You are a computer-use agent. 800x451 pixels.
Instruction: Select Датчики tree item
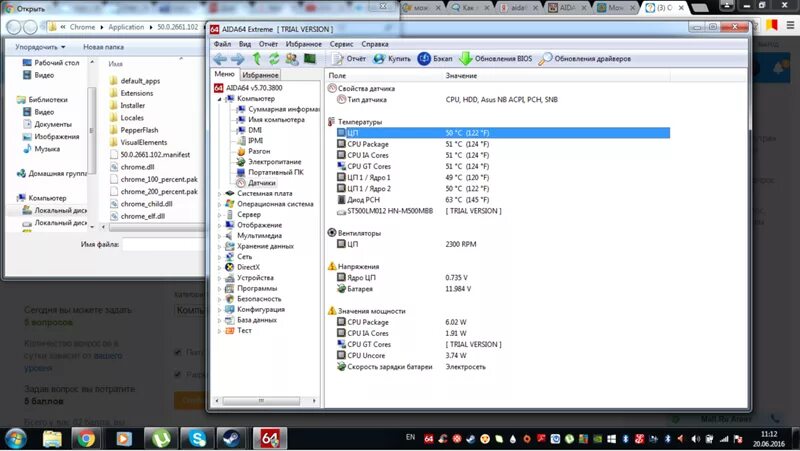point(257,183)
